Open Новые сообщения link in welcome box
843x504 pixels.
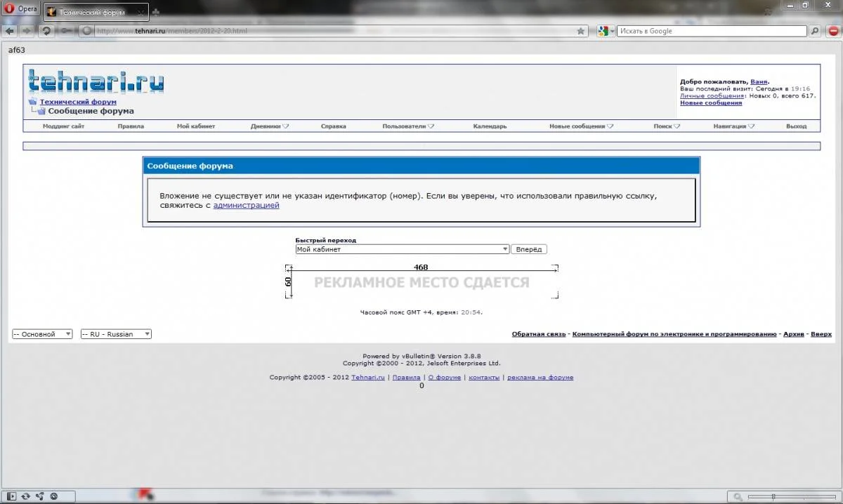[x=711, y=102]
